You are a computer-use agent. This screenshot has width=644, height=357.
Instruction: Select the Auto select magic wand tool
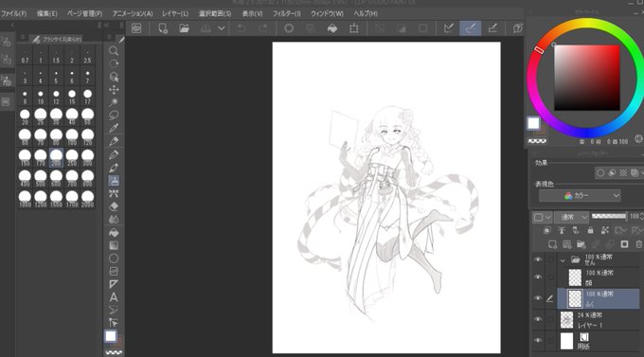tap(114, 102)
